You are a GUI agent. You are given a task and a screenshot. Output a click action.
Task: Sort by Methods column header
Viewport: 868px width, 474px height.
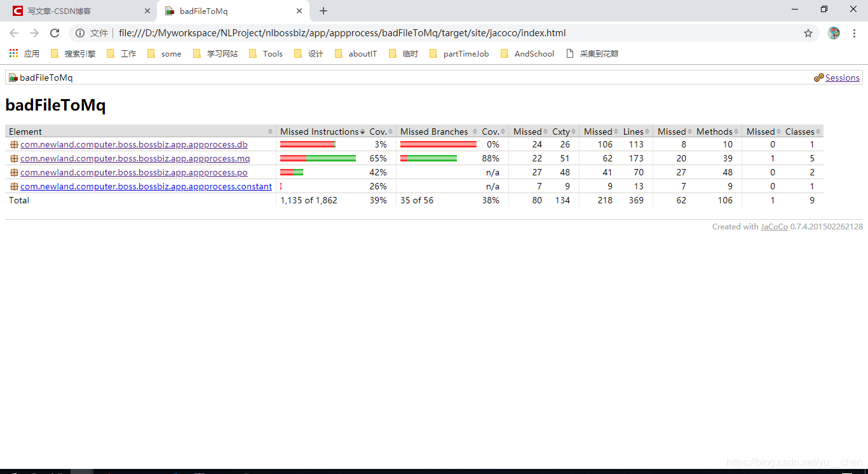coord(717,132)
